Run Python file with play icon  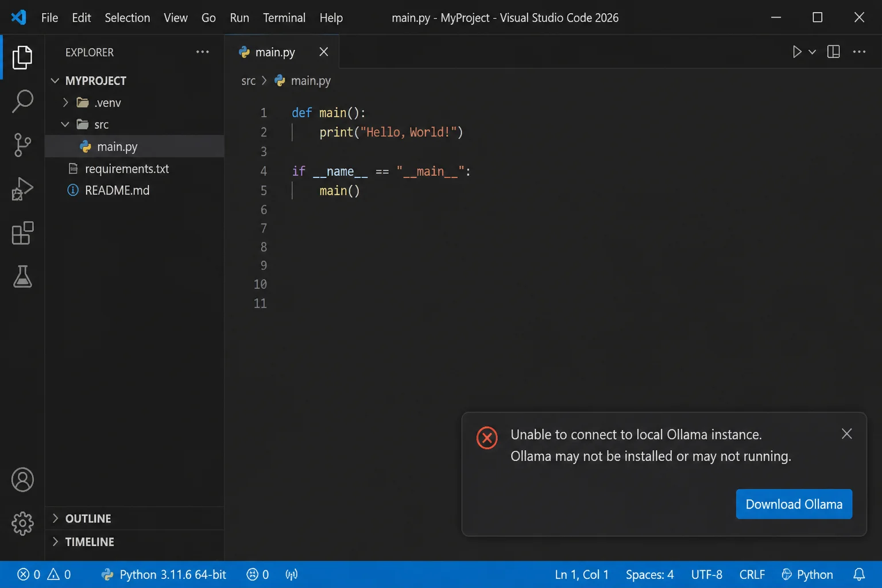(x=796, y=52)
